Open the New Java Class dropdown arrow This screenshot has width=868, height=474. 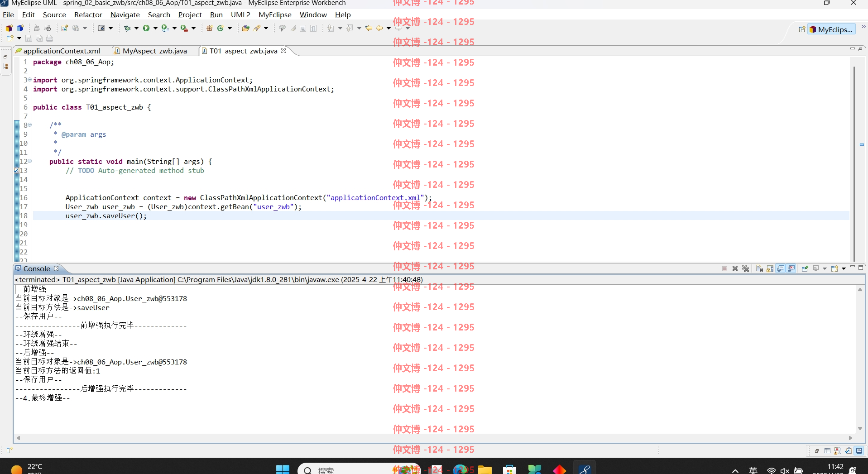click(230, 29)
